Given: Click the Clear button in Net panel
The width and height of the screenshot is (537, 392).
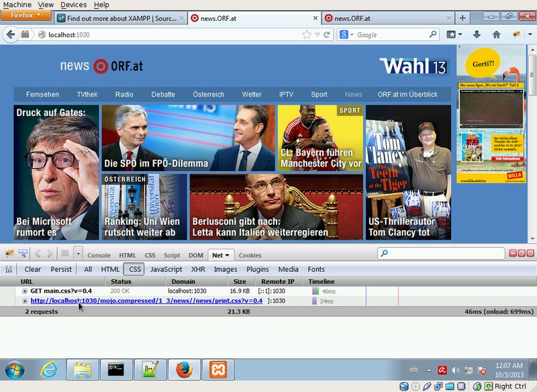Looking at the screenshot, I should [32, 269].
